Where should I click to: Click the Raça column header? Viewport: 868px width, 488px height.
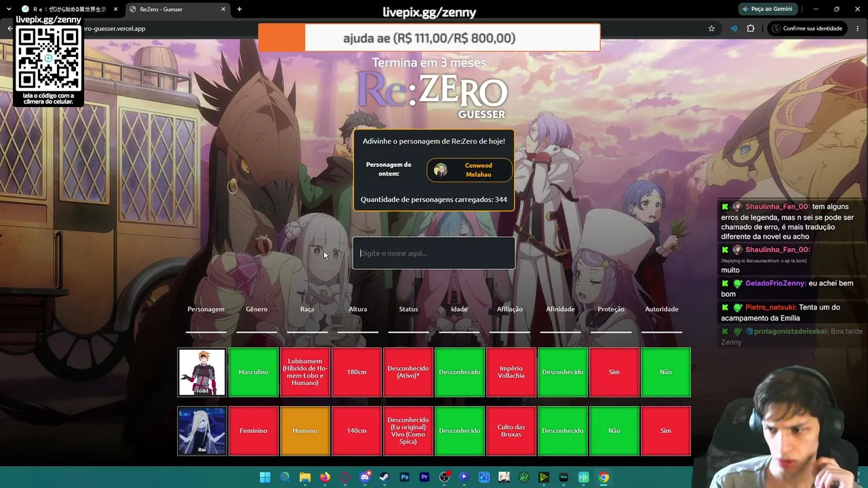pyautogui.click(x=307, y=309)
